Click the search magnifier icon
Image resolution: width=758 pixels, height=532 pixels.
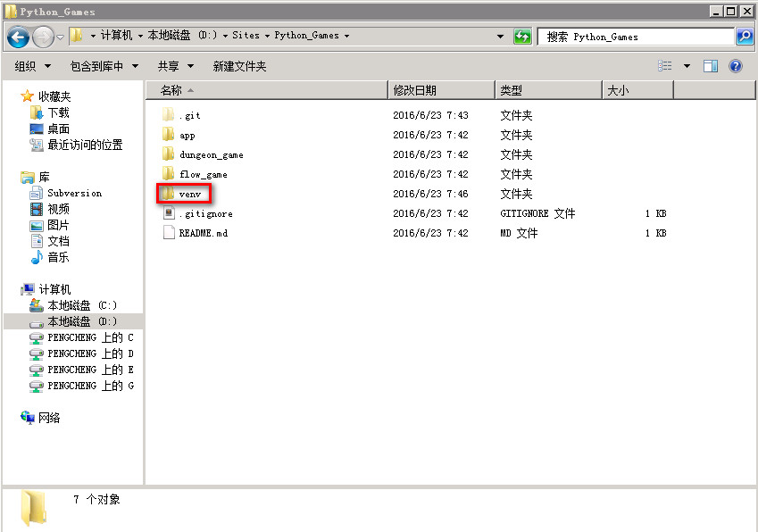(745, 37)
